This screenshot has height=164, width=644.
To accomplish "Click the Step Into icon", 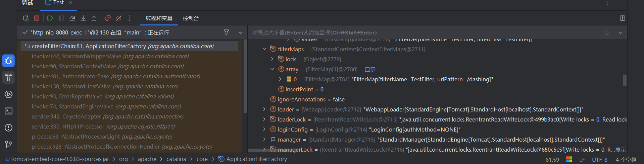I will [83, 18].
